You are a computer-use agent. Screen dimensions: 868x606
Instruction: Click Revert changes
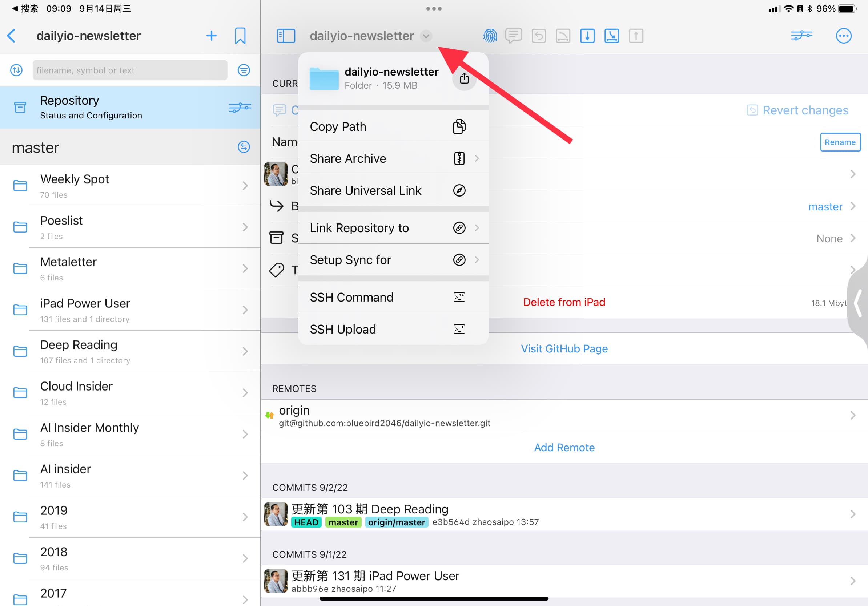click(x=798, y=110)
